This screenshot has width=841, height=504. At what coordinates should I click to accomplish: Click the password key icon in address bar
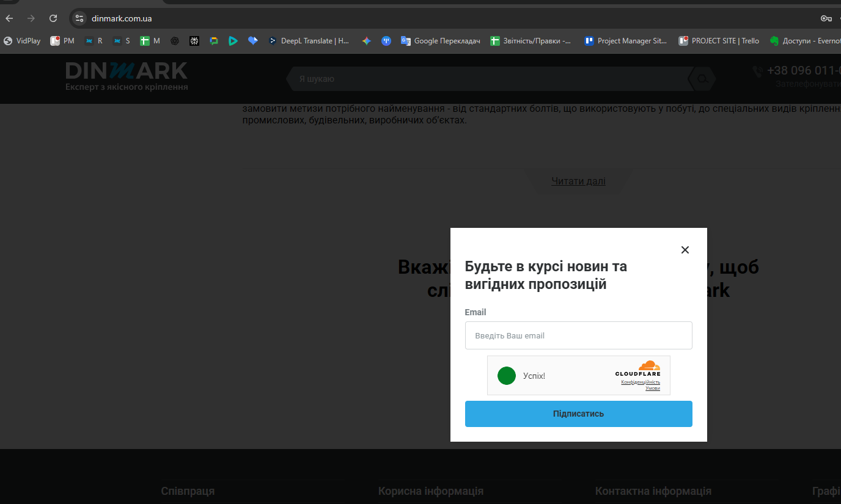826,18
